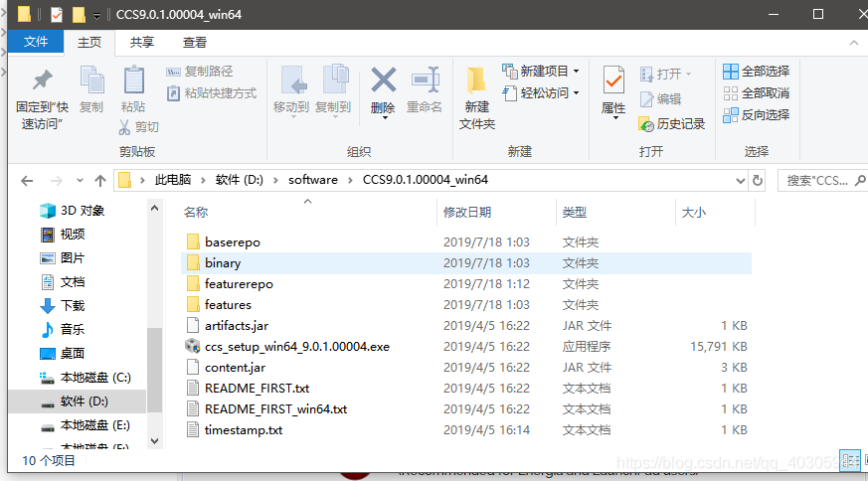The image size is (868, 481).
Task: Collapse the ribbon with chevron
Action: [854, 43]
